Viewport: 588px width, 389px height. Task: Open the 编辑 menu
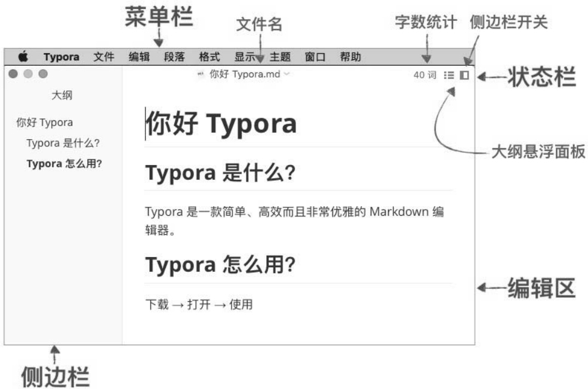point(139,57)
